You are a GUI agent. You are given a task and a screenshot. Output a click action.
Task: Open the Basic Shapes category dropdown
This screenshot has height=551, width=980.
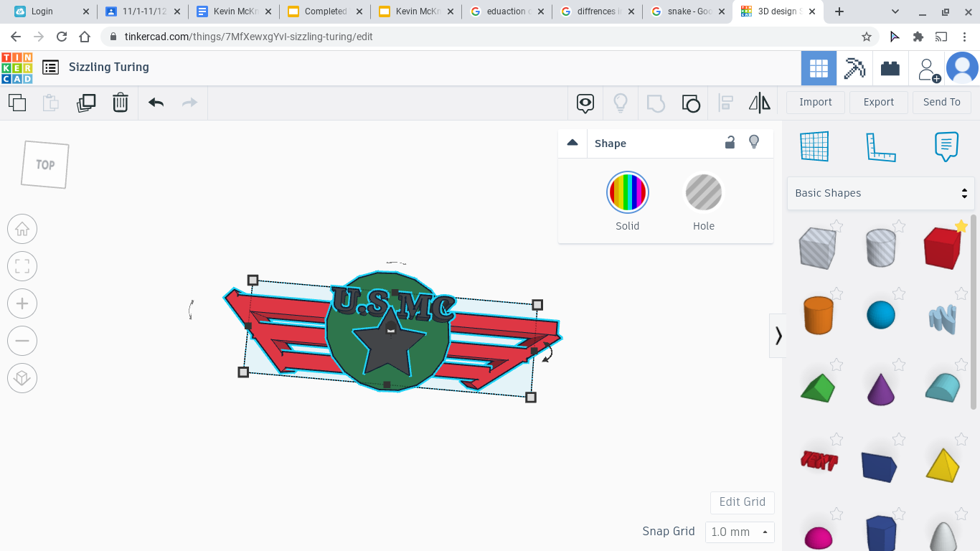pos(881,193)
